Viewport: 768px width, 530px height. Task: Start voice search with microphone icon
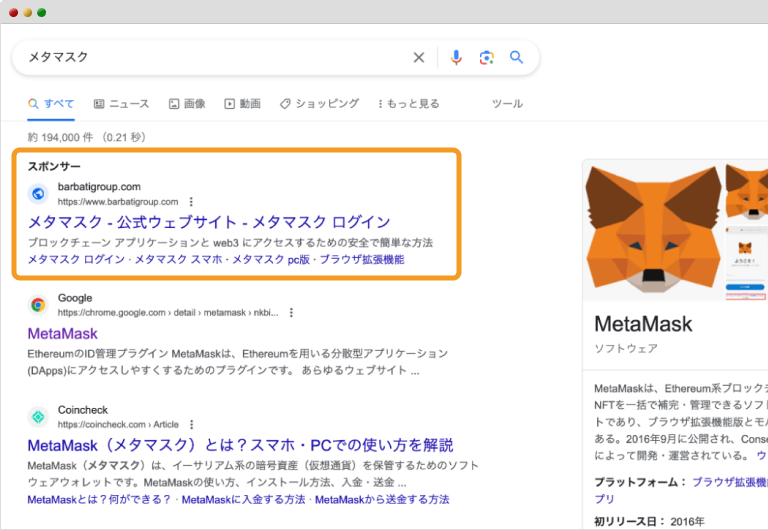point(456,58)
